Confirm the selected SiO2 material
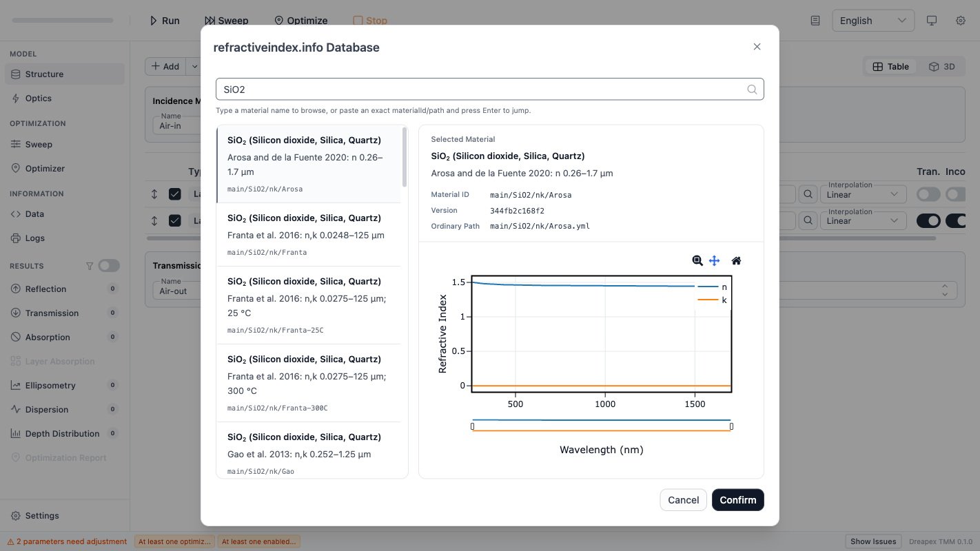Screen dimensions: 980x551 click(737, 499)
